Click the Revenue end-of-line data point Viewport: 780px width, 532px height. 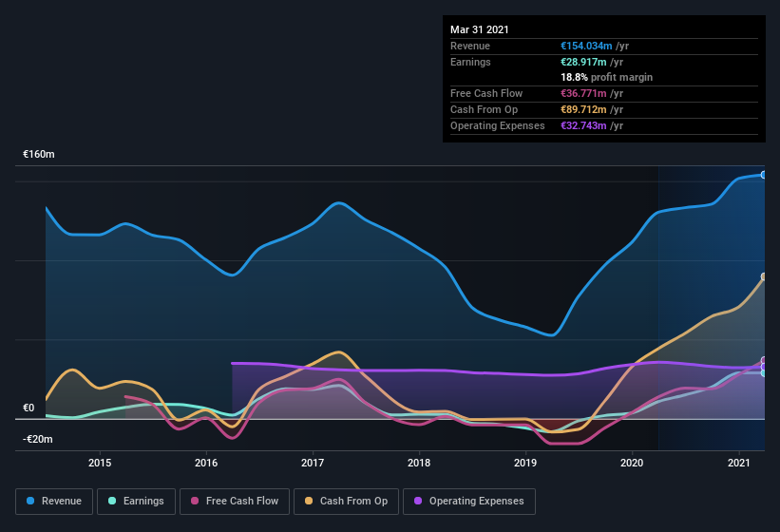764,175
